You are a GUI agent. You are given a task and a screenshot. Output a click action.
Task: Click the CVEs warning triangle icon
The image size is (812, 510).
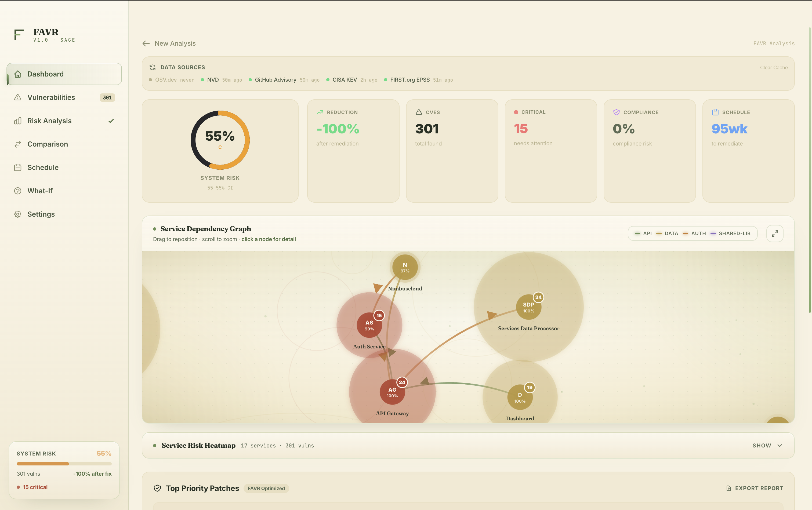click(x=419, y=112)
